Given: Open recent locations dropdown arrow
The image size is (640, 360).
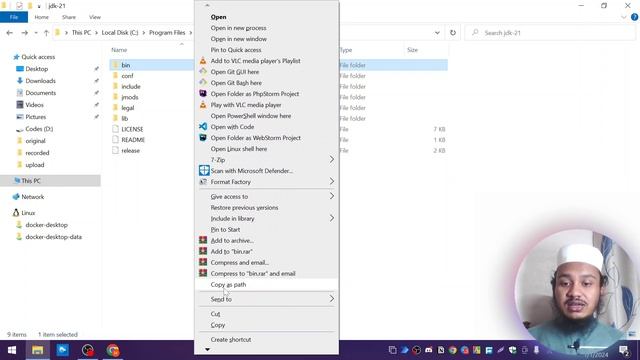Looking at the screenshot, I should tap(36, 33).
